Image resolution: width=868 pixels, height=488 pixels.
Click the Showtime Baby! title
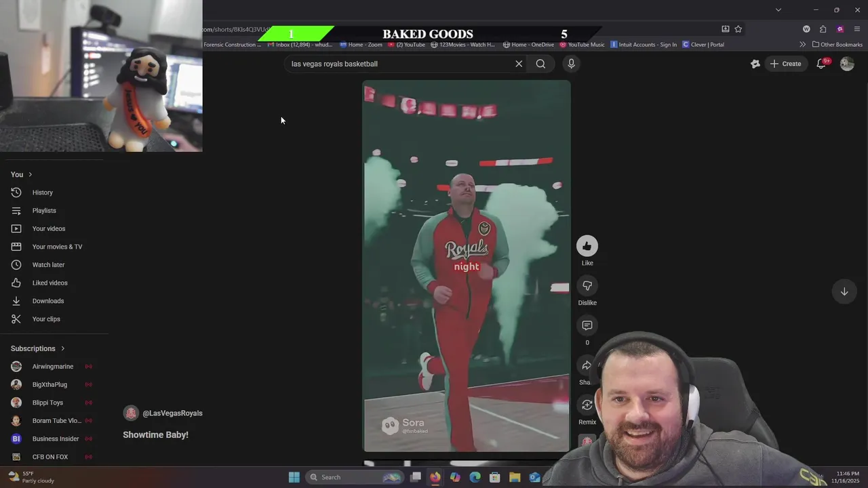click(155, 435)
